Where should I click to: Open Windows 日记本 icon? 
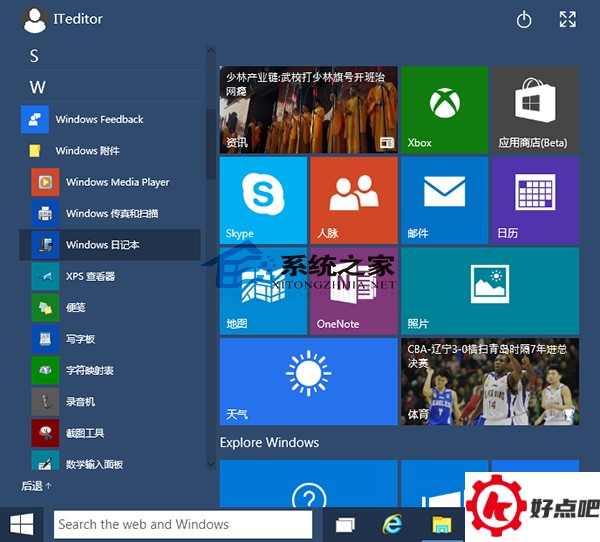pos(46,245)
